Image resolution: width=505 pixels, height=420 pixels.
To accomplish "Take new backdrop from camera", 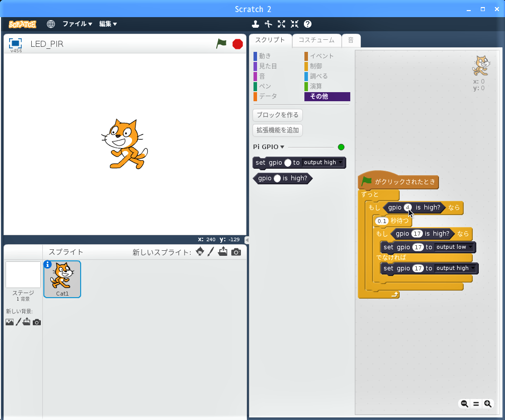I will 37,322.
